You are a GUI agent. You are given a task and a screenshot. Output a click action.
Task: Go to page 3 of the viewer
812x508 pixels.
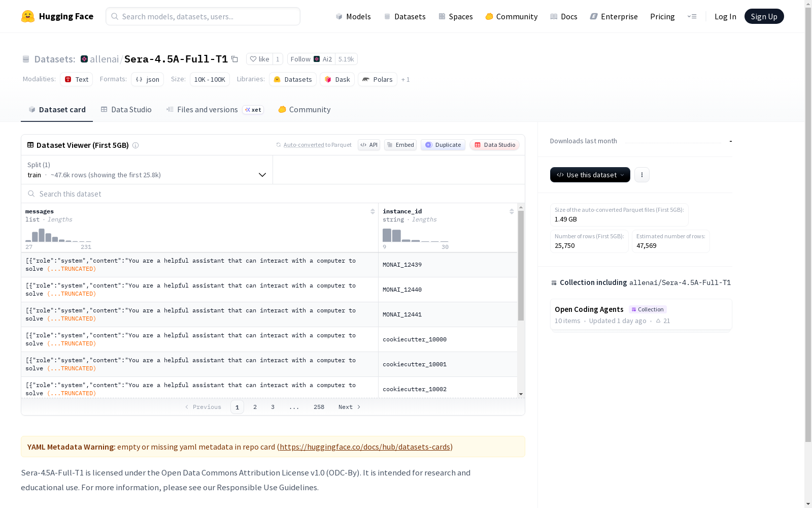tap(273, 407)
